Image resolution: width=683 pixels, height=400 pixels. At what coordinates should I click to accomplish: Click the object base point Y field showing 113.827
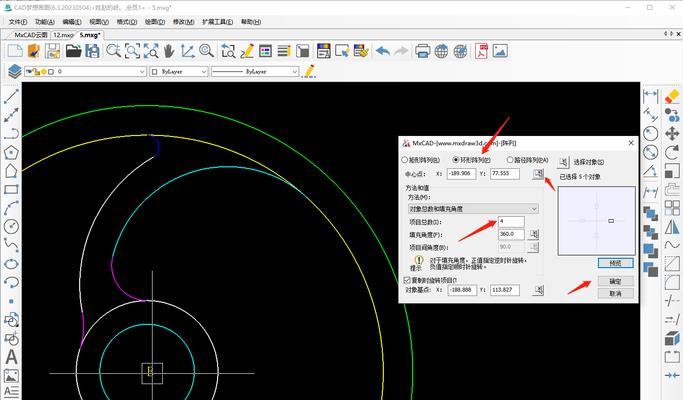505,290
